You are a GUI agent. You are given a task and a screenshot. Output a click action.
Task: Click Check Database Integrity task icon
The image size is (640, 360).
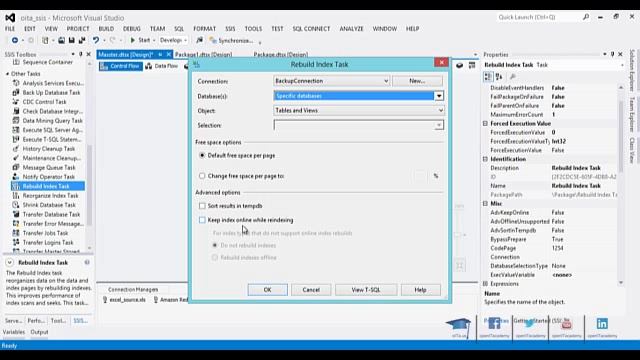16,111
